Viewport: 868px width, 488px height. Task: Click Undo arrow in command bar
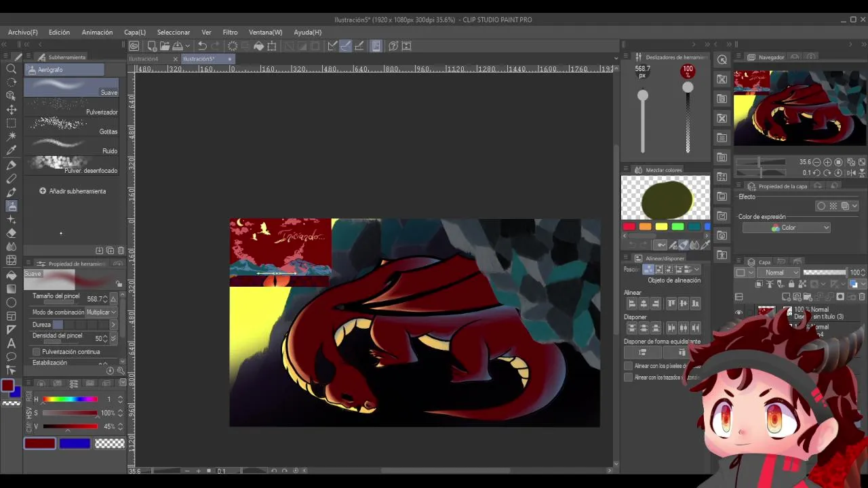click(202, 46)
